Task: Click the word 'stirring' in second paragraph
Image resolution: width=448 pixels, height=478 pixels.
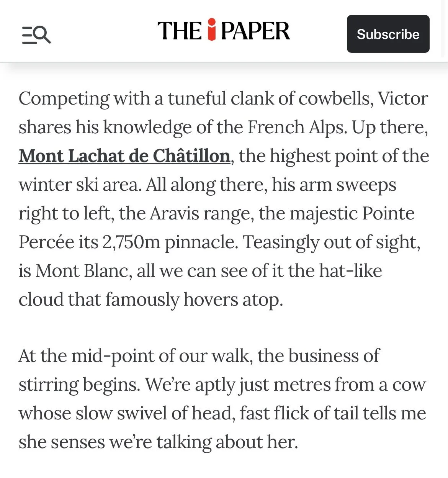Action: (x=48, y=385)
